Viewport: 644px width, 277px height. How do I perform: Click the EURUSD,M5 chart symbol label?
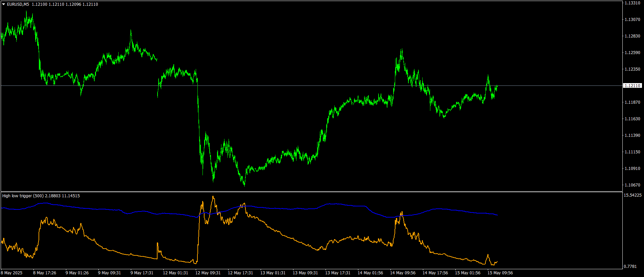(18, 4)
